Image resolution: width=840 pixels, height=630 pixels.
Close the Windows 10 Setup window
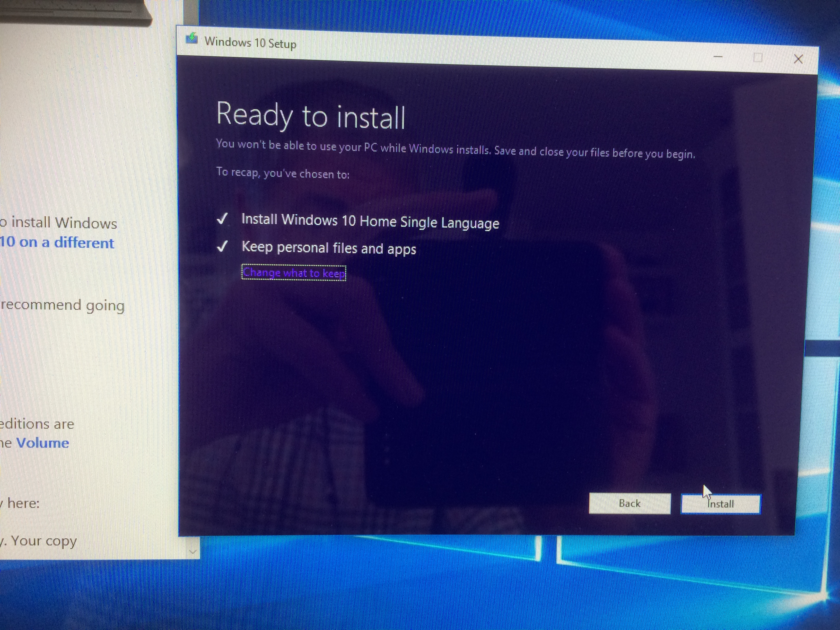pyautogui.click(x=798, y=59)
